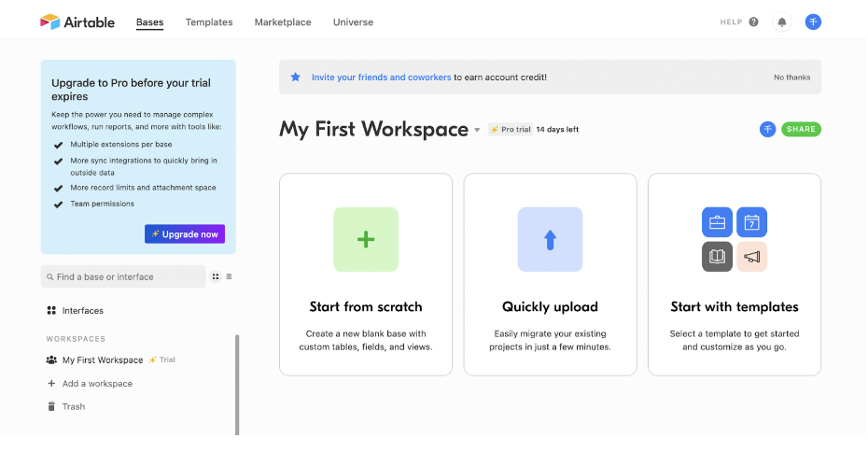Click the Upgrade to Pro heading
The height and width of the screenshot is (452, 868).
point(132,89)
